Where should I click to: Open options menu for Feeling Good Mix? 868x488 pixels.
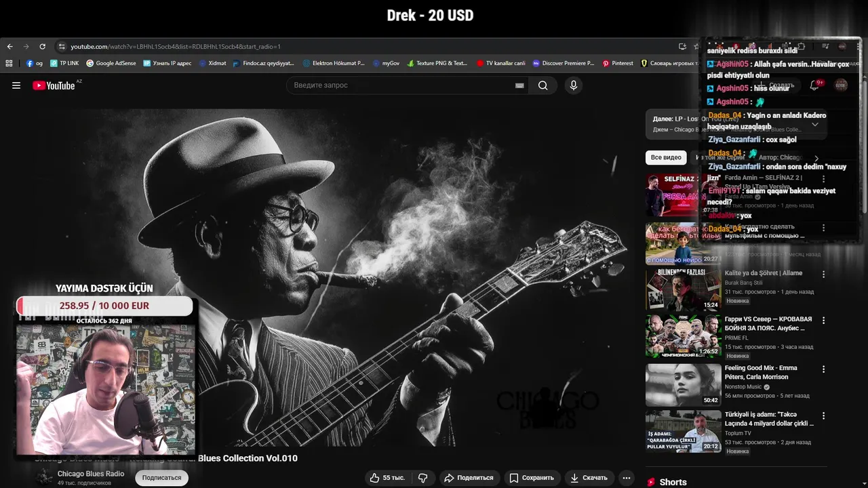(x=824, y=369)
